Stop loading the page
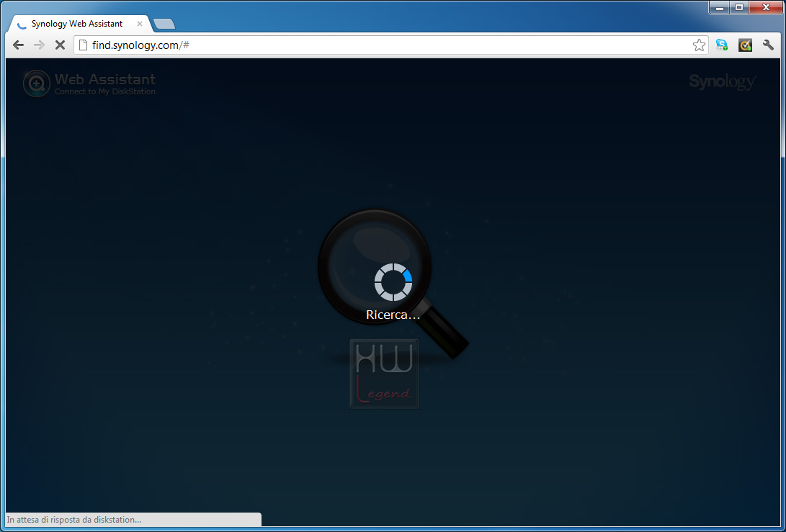Screen dimensions: 786x532 click(60, 45)
